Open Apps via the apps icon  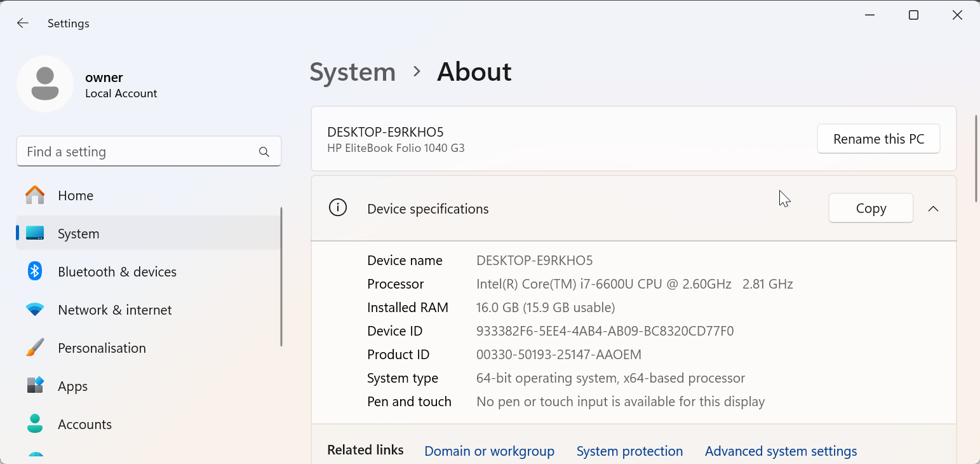point(35,386)
